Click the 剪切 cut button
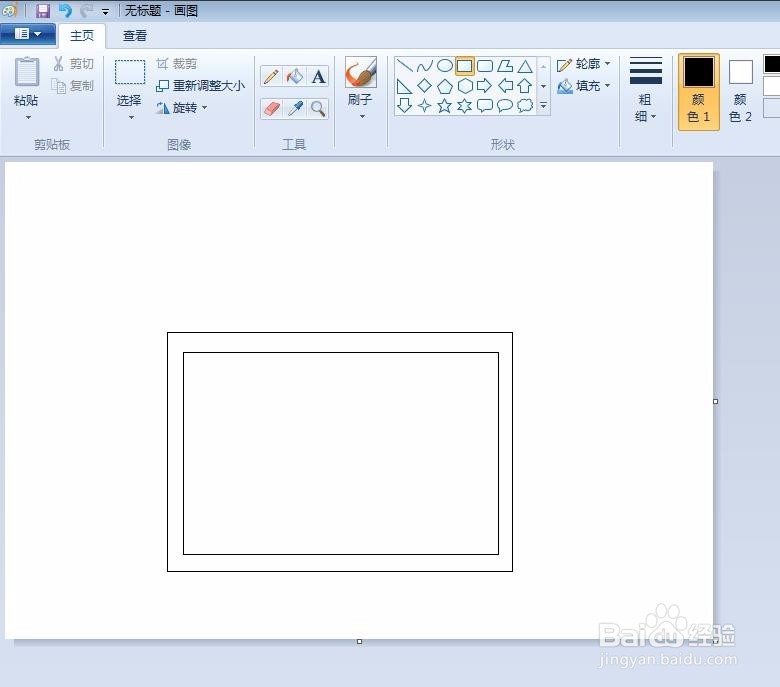Image resolution: width=780 pixels, height=687 pixels. click(74, 64)
